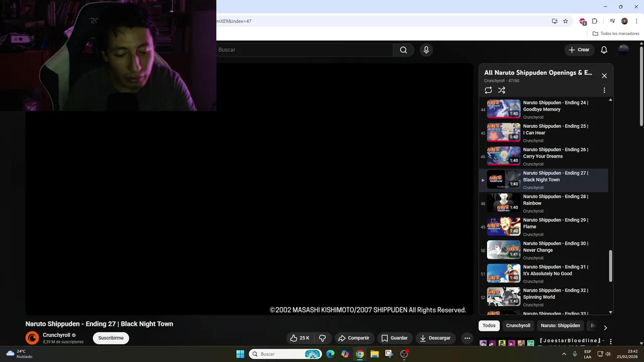Open Copilot from the taskbar

(345, 354)
